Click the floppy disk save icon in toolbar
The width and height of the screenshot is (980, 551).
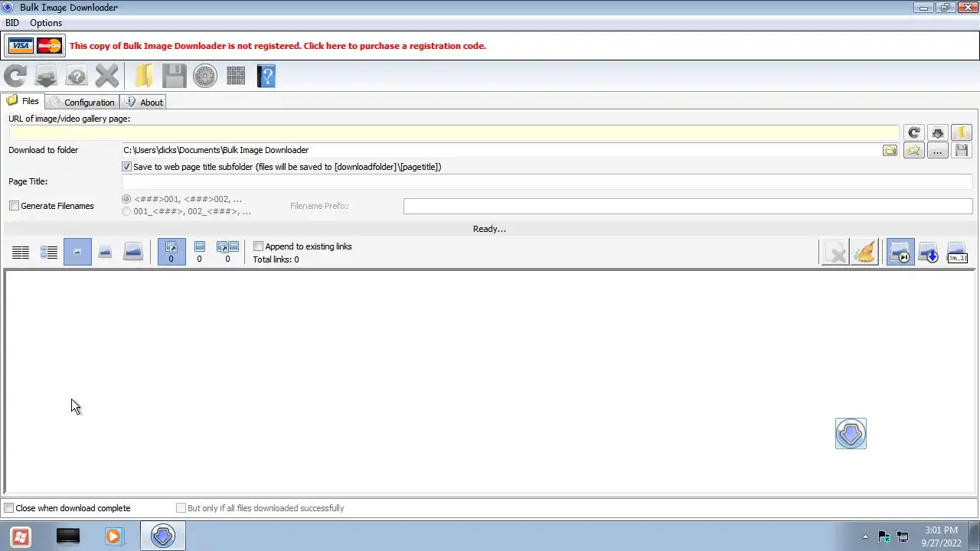click(x=175, y=76)
